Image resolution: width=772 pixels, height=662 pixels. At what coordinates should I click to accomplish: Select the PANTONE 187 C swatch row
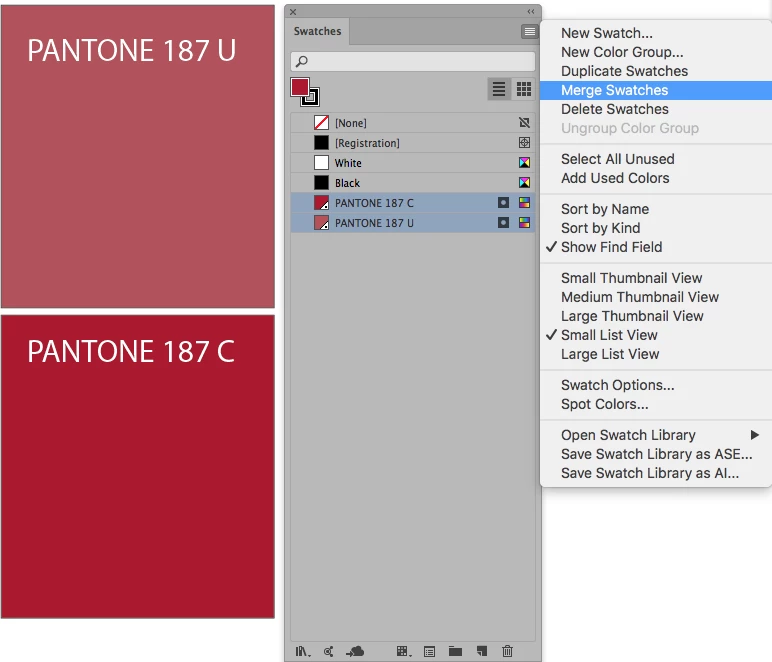(x=413, y=203)
